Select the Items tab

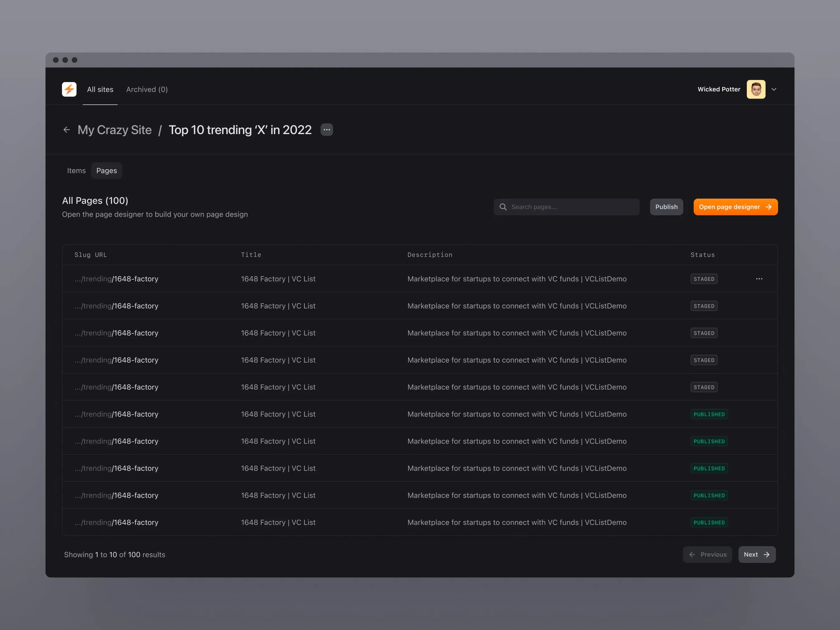point(76,170)
